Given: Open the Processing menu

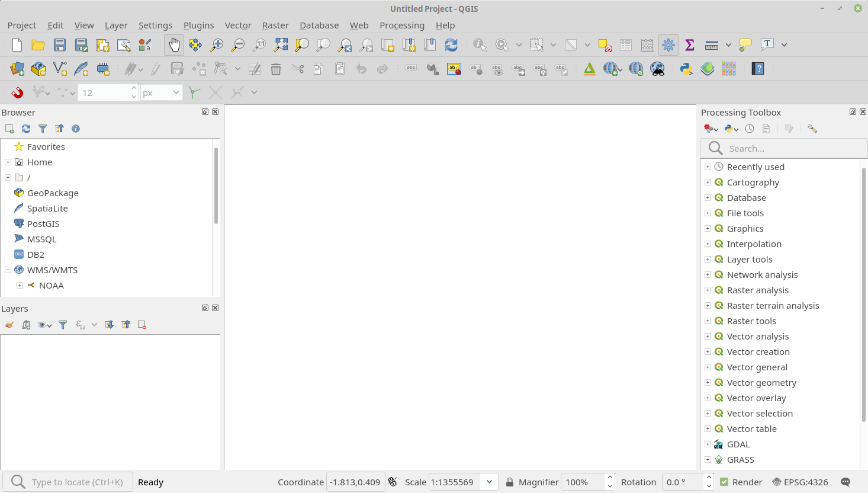Looking at the screenshot, I should [x=402, y=25].
